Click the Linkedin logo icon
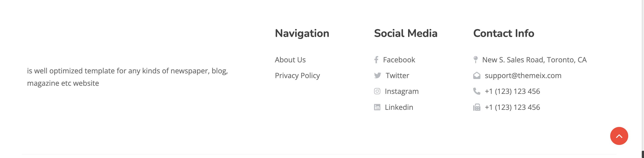This screenshot has width=644, height=158. click(x=377, y=107)
